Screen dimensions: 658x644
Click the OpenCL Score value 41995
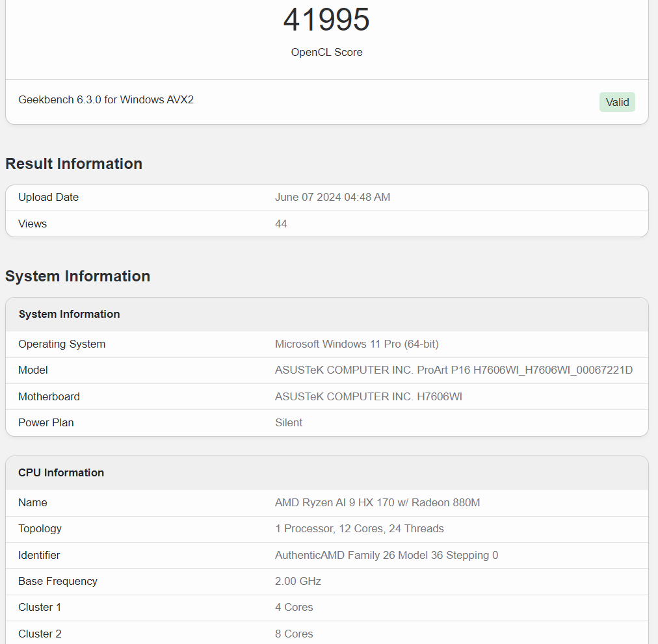click(x=326, y=20)
